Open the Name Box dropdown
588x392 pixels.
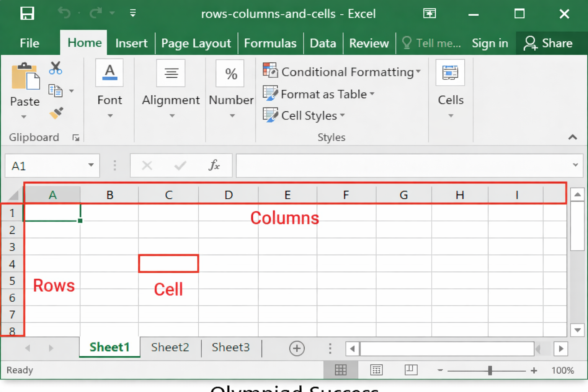[x=91, y=165]
